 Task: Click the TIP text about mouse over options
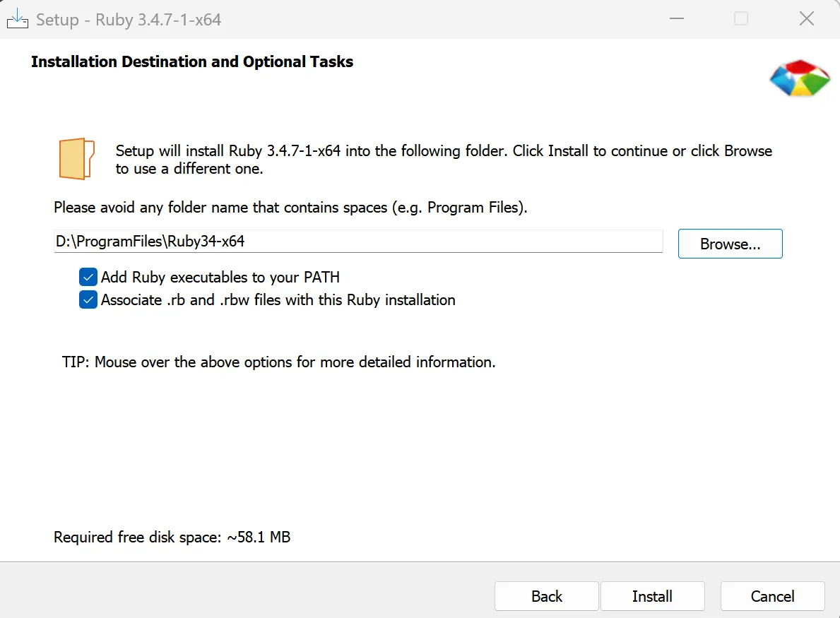[278, 362]
